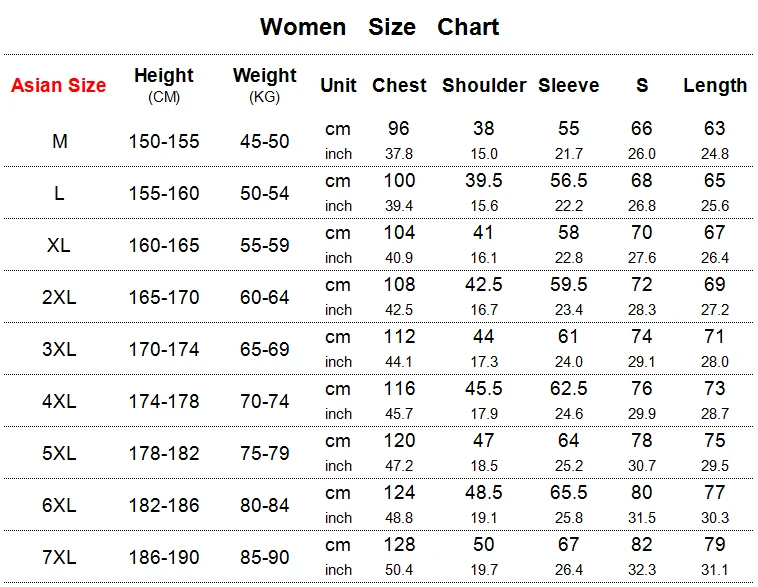Click the 5XL size label

pyautogui.click(x=59, y=453)
